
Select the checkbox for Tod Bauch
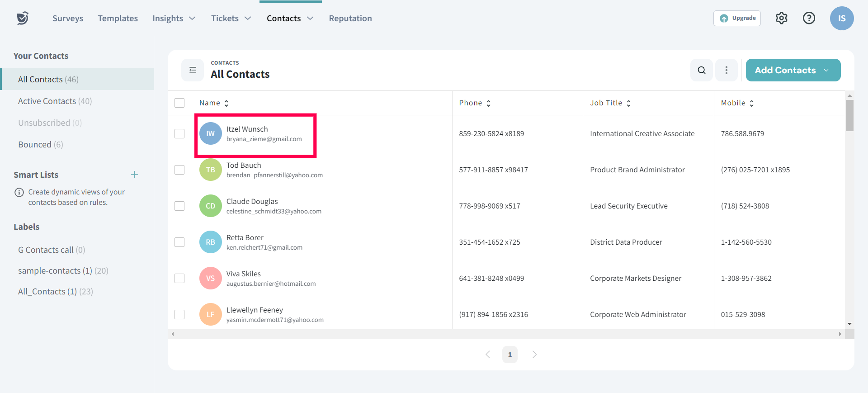point(179,170)
